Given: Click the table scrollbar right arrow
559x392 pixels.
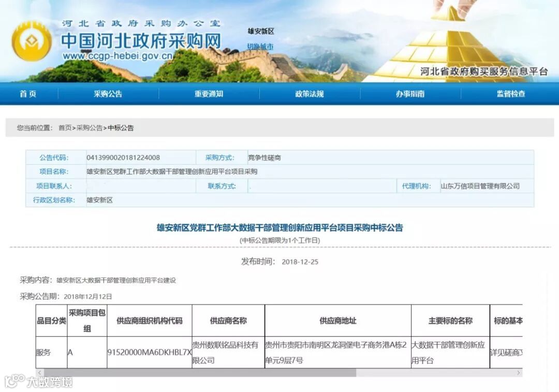Looking at the screenshot, I should pyautogui.click(x=519, y=372).
